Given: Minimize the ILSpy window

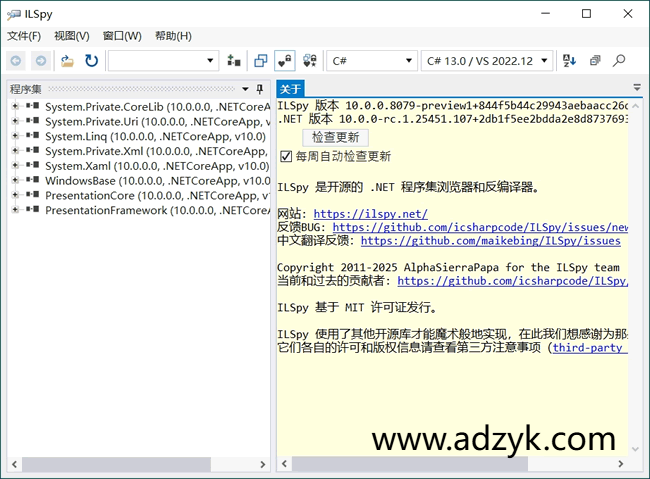Looking at the screenshot, I should click(546, 14).
